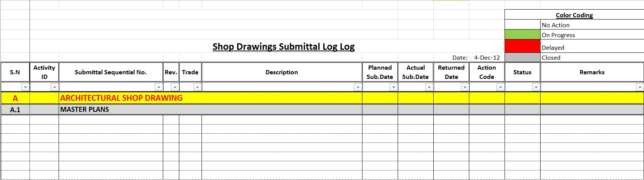This screenshot has width=644, height=180.
Task: Click the MASTER PLANS subsection cell
Action: [85, 110]
